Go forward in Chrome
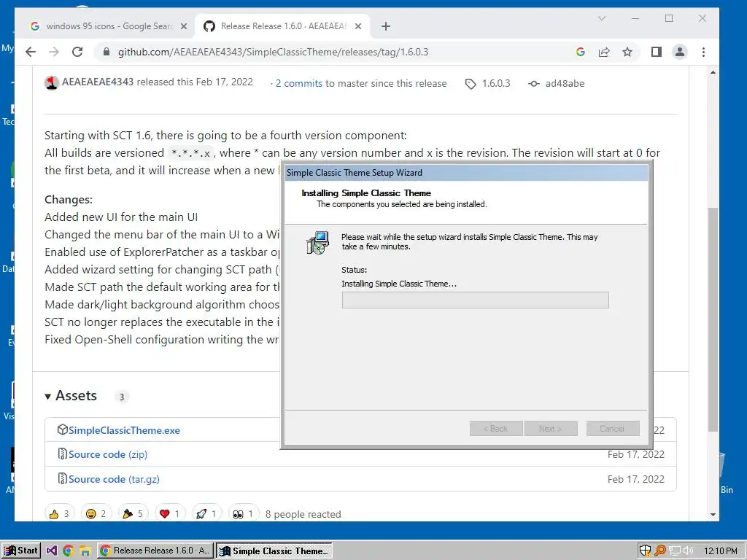Viewport: 747px width, 560px height. 54,52
